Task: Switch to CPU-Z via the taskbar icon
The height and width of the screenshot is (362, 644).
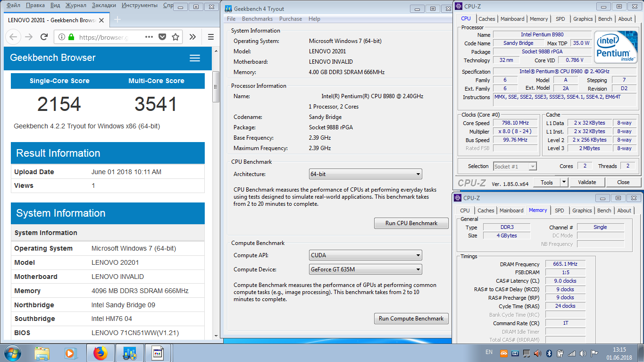Action: 158,353
